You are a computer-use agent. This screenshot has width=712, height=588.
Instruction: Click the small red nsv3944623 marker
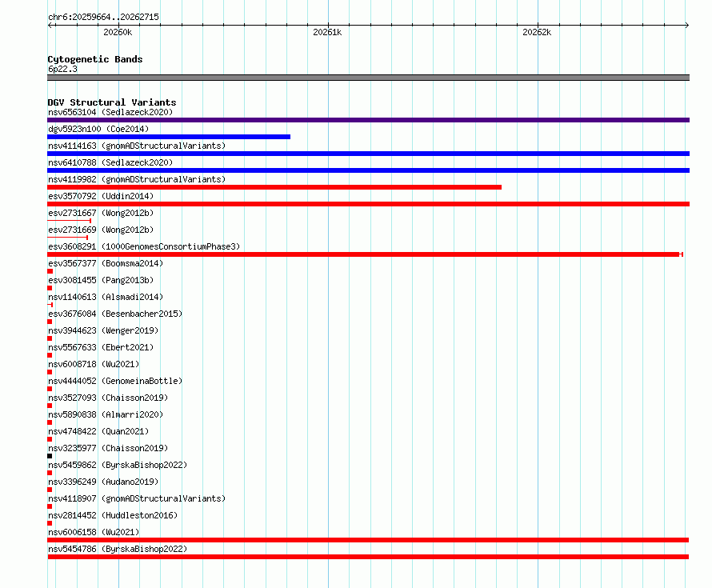click(x=50, y=338)
